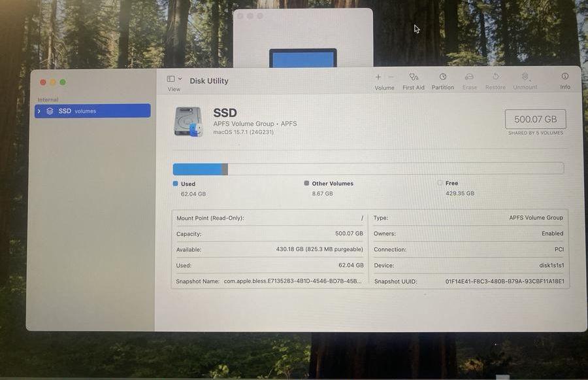Image resolution: width=588 pixels, height=380 pixels.
Task: Click the Snapshot Name value
Action: click(x=293, y=281)
